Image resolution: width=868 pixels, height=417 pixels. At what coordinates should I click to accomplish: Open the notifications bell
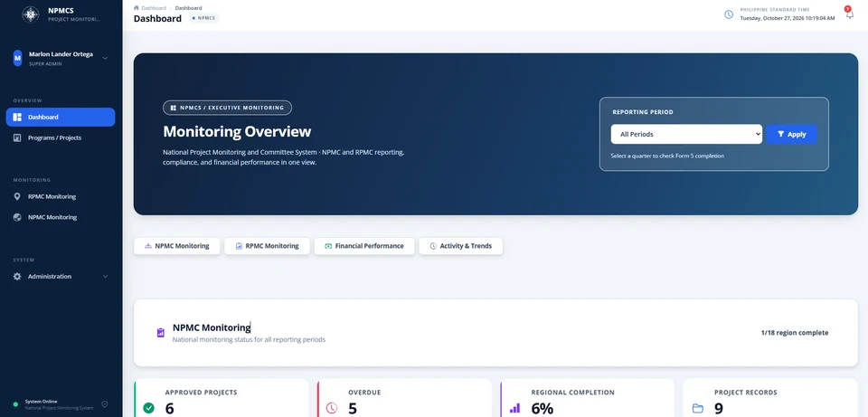tap(850, 14)
